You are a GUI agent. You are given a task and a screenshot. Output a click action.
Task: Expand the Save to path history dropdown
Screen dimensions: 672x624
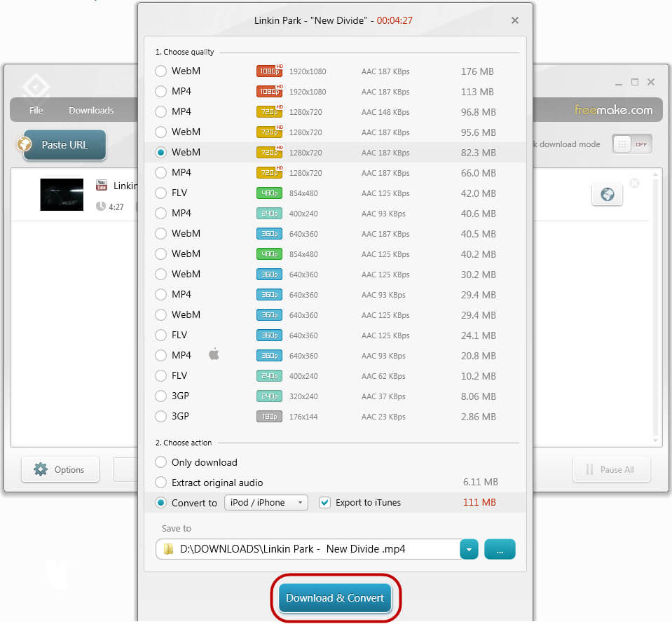469,550
